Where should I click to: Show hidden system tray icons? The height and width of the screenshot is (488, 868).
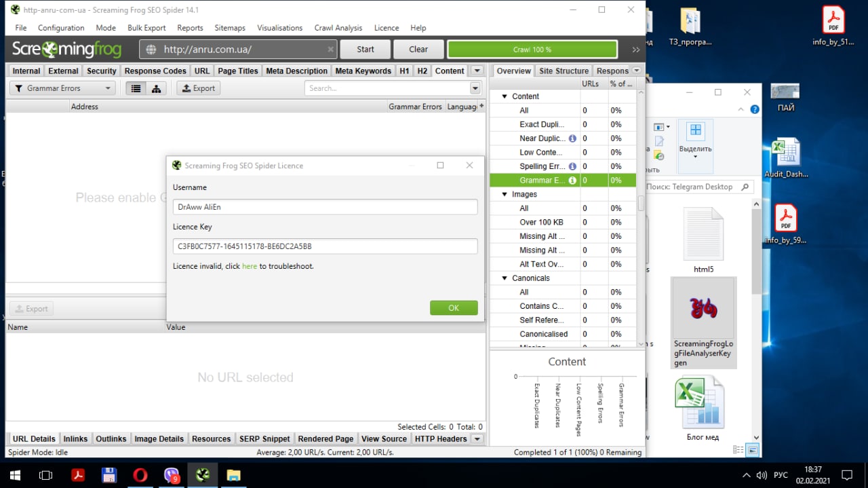[x=746, y=474]
